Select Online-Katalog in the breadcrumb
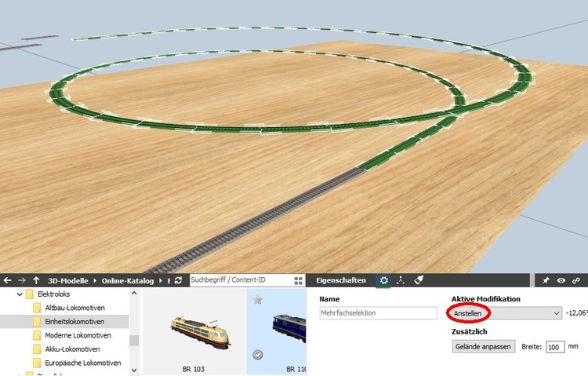Screen dimensions: 588x376 128,281
